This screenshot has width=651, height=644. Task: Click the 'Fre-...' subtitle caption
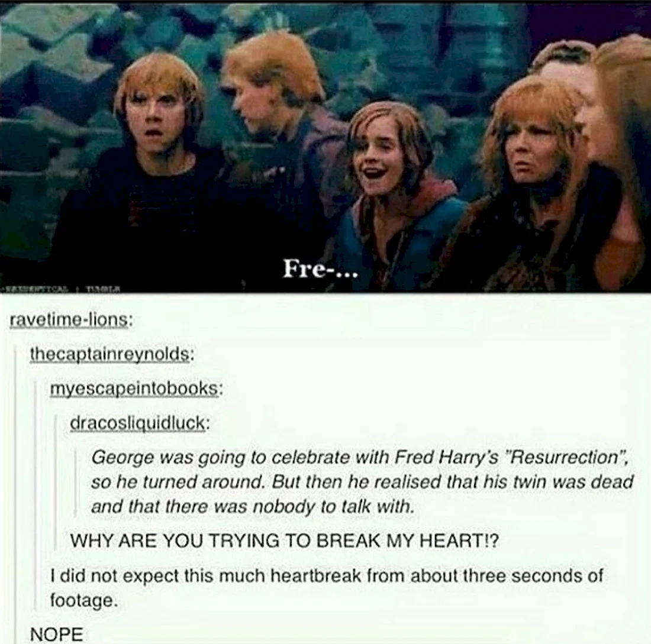tap(321, 270)
